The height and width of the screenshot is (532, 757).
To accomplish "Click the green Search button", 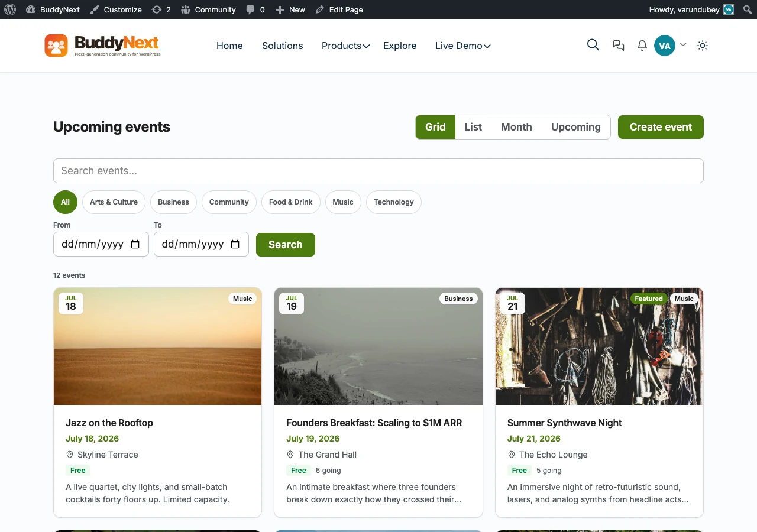I will coord(286,245).
